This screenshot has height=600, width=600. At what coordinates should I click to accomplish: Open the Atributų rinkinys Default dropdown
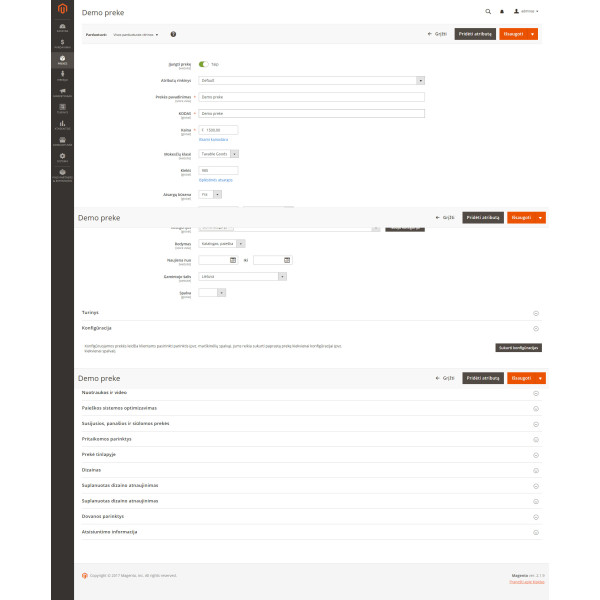[311, 80]
